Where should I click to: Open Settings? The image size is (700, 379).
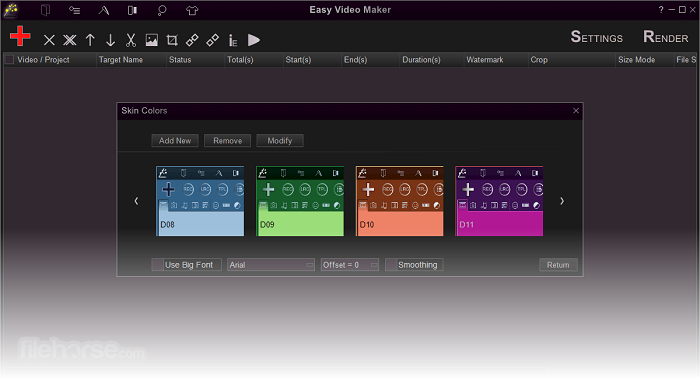point(596,37)
